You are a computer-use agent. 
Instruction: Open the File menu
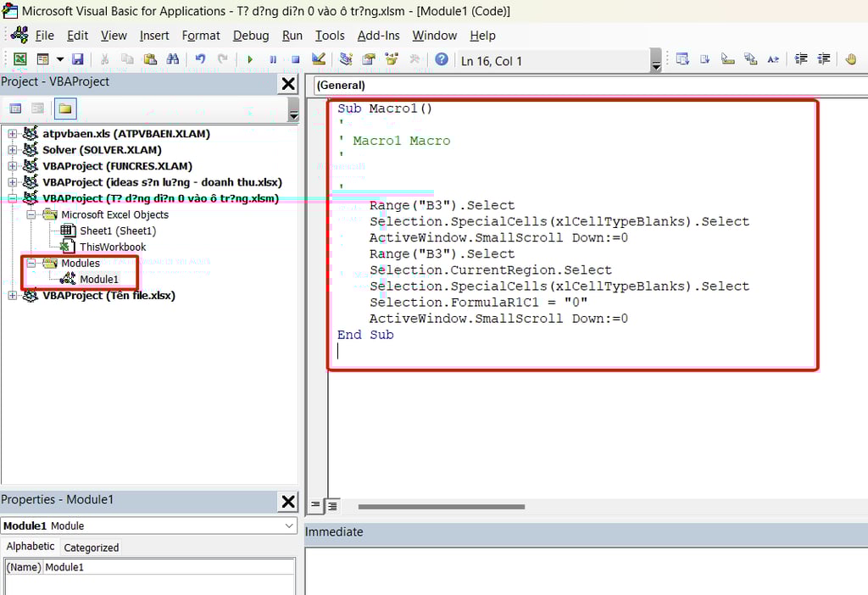(x=44, y=36)
